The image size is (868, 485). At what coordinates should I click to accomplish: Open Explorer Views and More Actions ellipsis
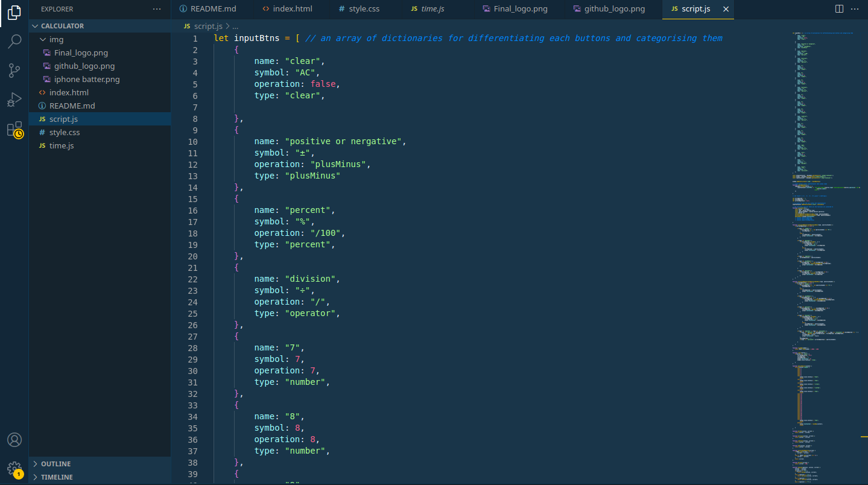click(157, 9)
